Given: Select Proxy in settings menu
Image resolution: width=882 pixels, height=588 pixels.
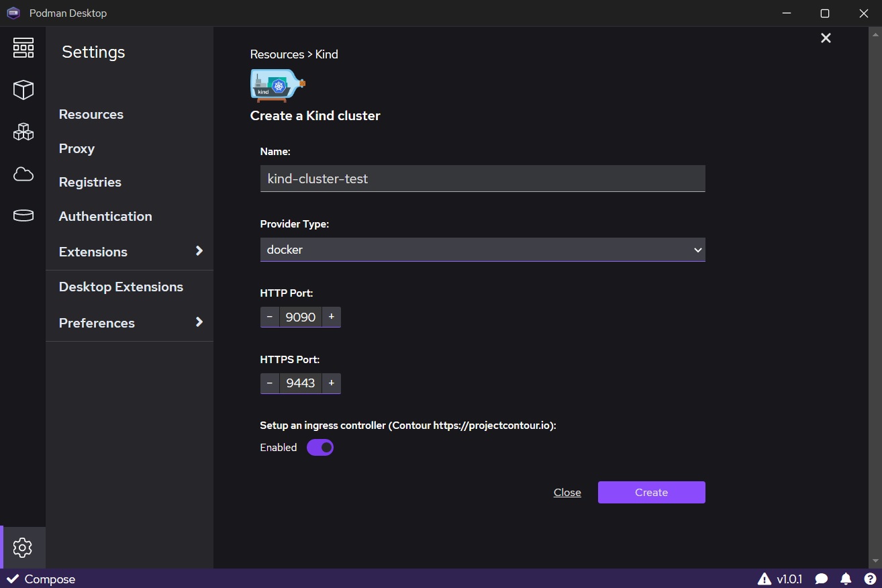Looking at the screenshot, I should tap(77, 148).
